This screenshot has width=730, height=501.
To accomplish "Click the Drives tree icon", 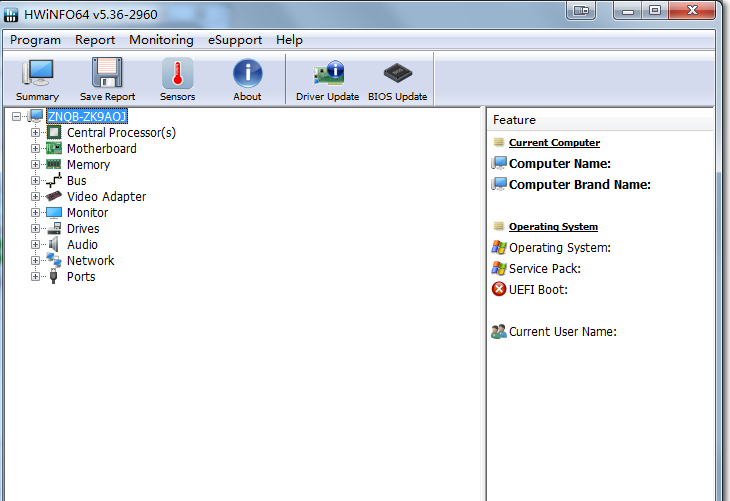I will click(x=54, y=228).
